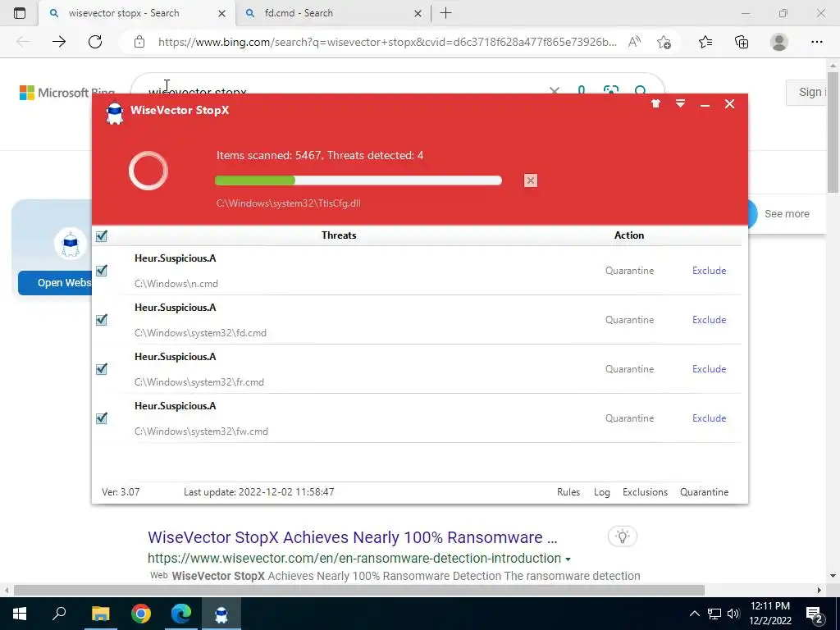Click the Edge address bar URL
This screenshot has width=840, height=630.
click(x=387, y=42)
